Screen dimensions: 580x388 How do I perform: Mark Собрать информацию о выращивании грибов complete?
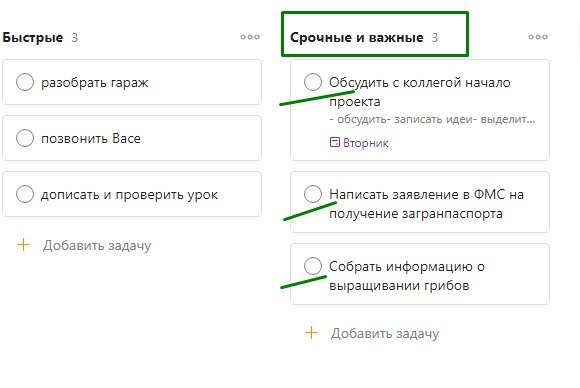click(313, 266)
